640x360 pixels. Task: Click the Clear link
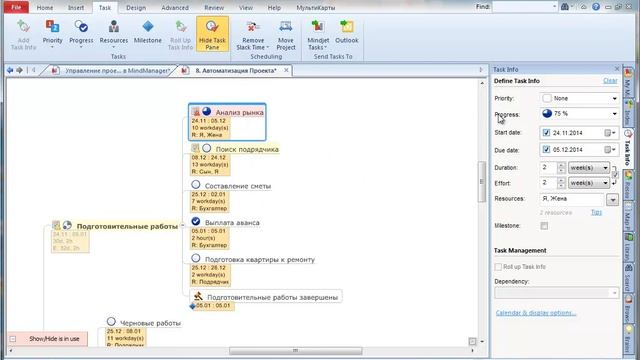tap(610, 81)
